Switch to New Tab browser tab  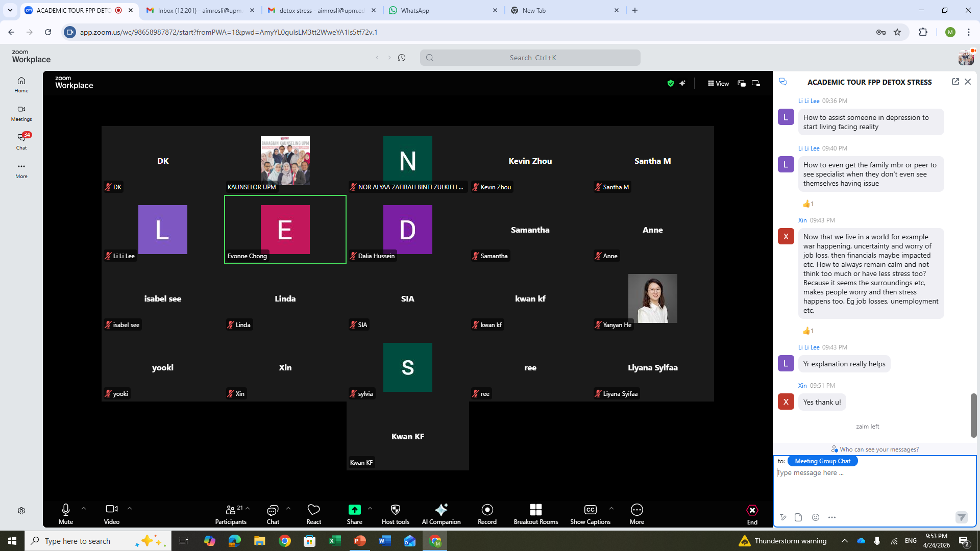coord(565,10)
